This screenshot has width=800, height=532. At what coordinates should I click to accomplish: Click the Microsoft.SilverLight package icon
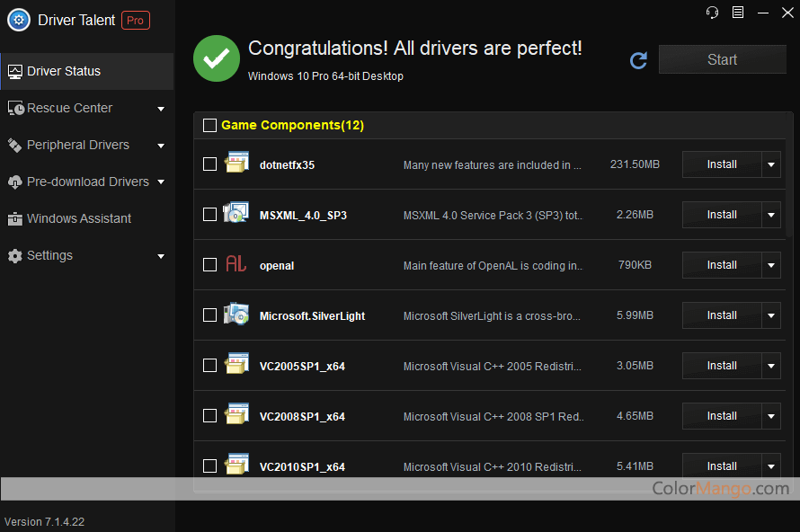236,315
